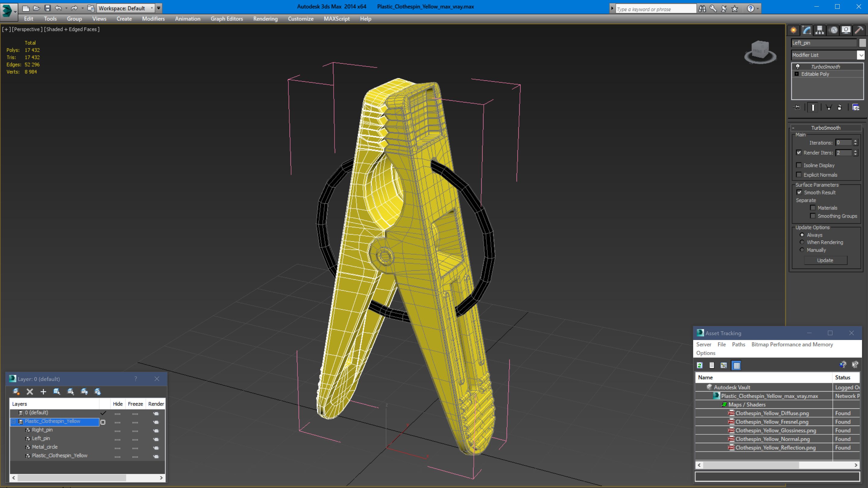Image resolution: width=868 pixels, height=488 pixels.
Task: Create a new scene with the New icon
Action: pyautogui.click(x=26, y=8)
